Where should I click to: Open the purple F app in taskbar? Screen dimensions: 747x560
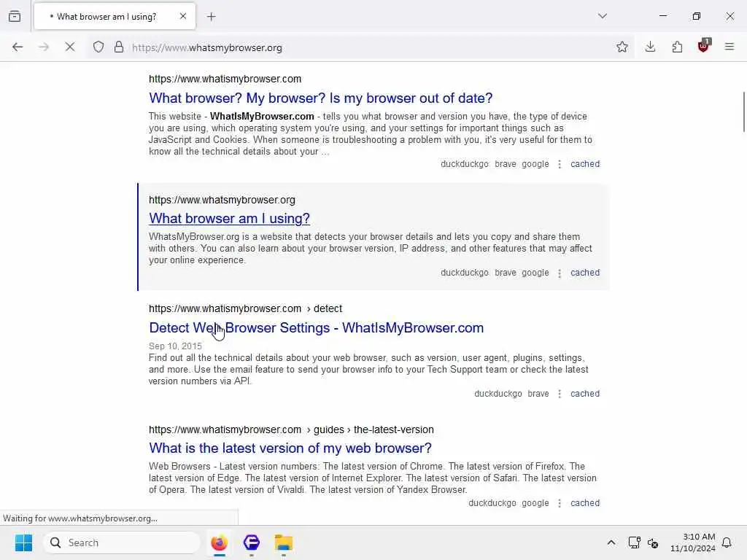[x=251, y=542]
